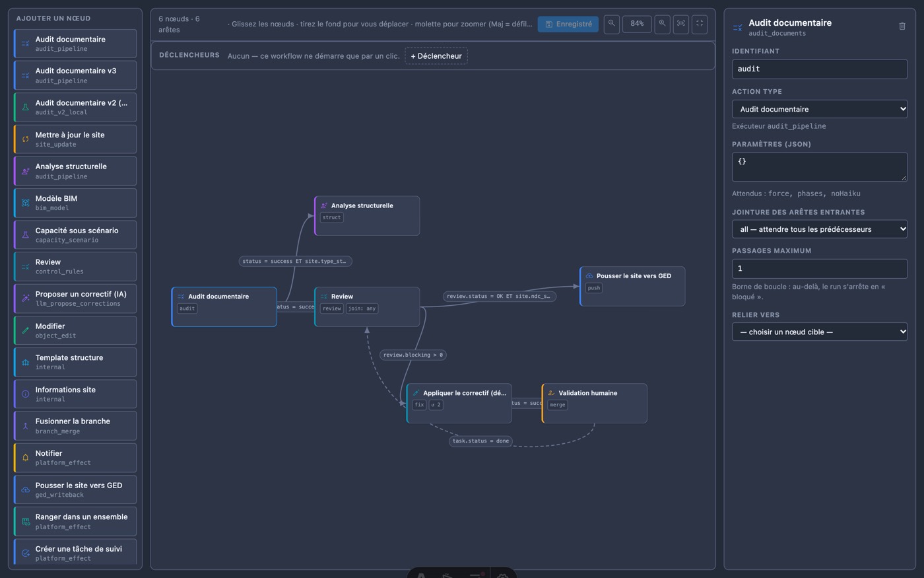Add an Analyse structurelle palette node

pos(75,171)
